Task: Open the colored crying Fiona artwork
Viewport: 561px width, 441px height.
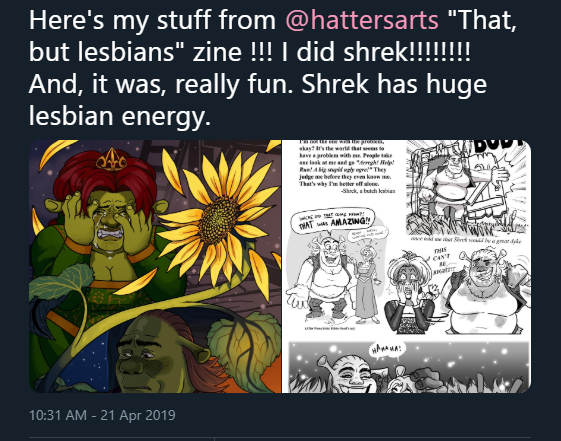Action: 155,266
